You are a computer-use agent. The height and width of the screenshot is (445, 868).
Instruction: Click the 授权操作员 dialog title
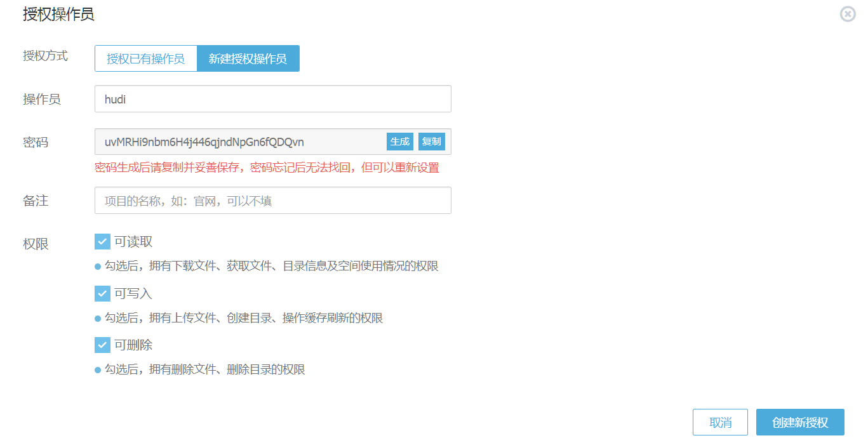click(58, 15)
